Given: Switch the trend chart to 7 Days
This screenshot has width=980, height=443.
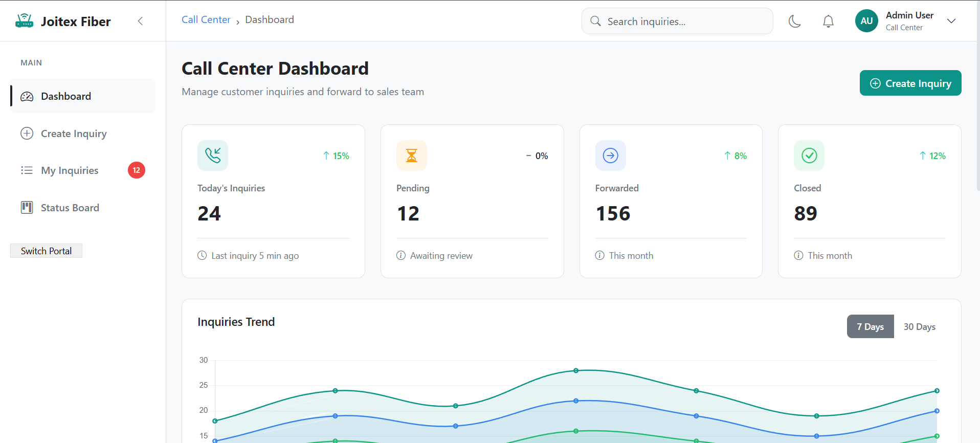Looking at the screenshot, I should click(x=871, y=326).
